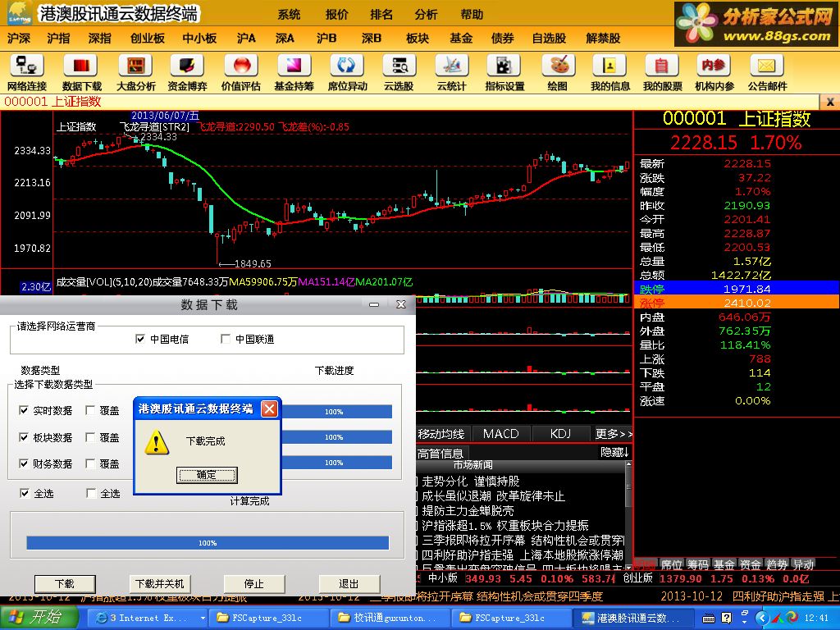Image resolution: width=840 pixels, height=630 pixels.
Task: Minimize the 数据下载 dialog
Action: (x=374, y=304)
